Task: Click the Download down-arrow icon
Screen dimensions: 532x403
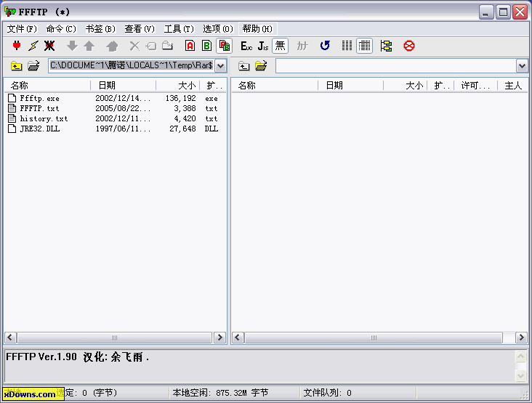Action: [72, 46]
